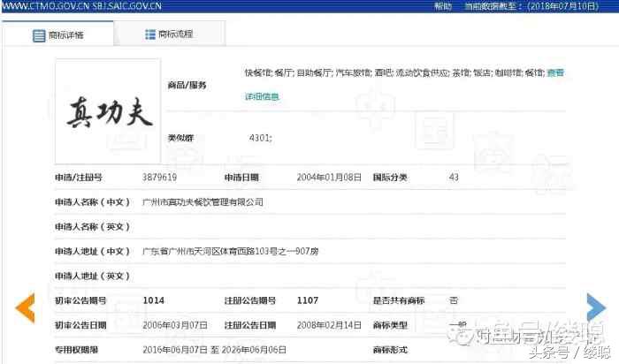
Task: Click the 申请/注册号 label
Action: tap(79, 177)
